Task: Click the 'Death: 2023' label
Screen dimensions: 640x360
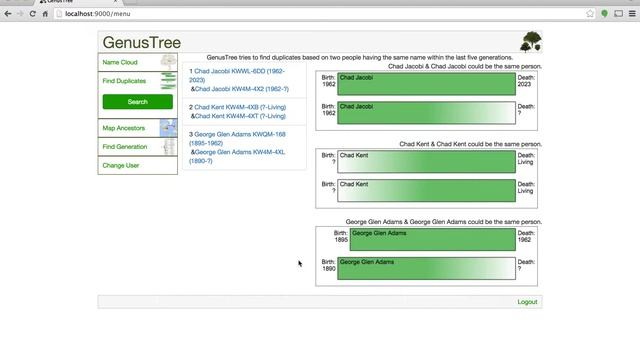Action: click(x=526, y=81)
